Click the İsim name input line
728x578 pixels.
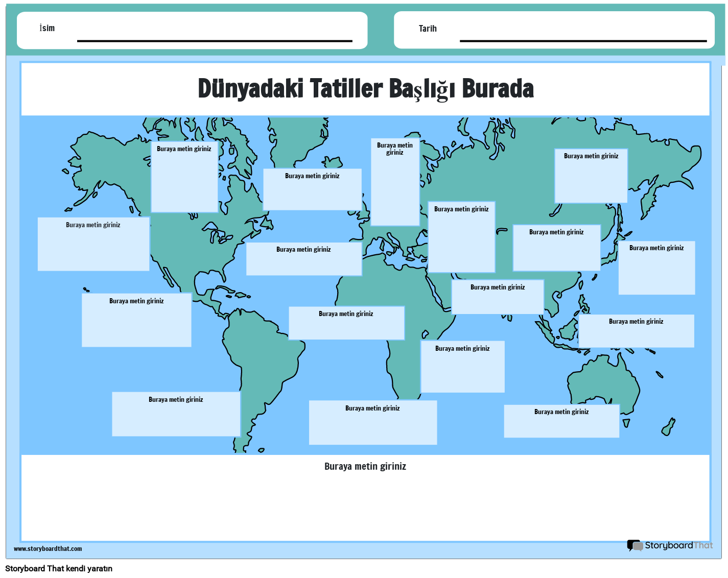215,40
